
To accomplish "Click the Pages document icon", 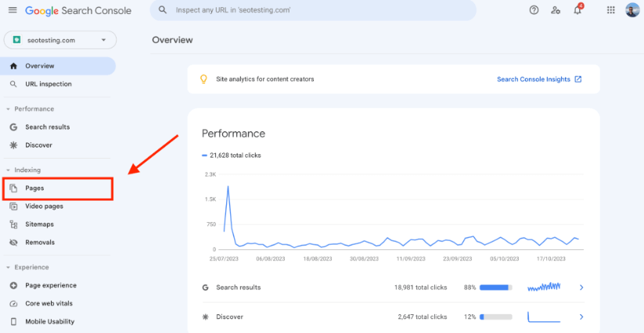I will click(x=13, y=188).
